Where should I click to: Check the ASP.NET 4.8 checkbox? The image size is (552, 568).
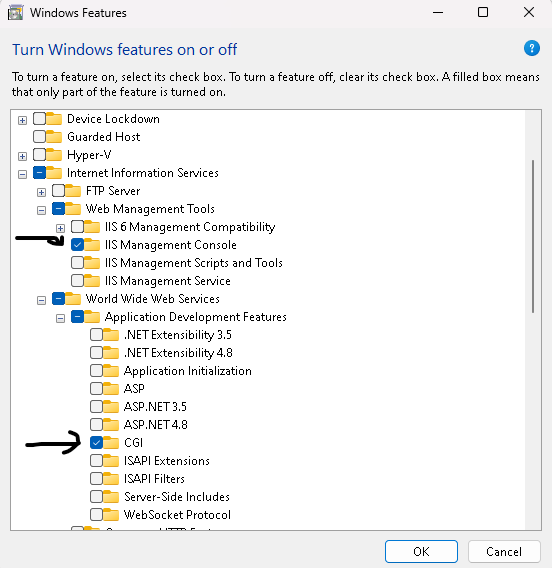(96, 424)
